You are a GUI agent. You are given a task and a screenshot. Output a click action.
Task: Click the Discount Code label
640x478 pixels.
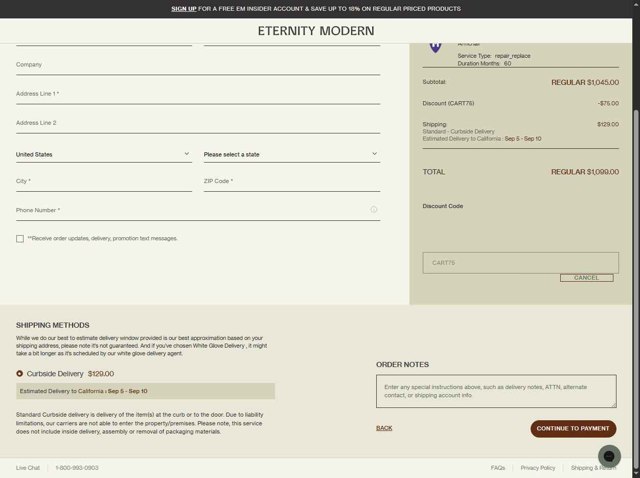click(442, 206)
